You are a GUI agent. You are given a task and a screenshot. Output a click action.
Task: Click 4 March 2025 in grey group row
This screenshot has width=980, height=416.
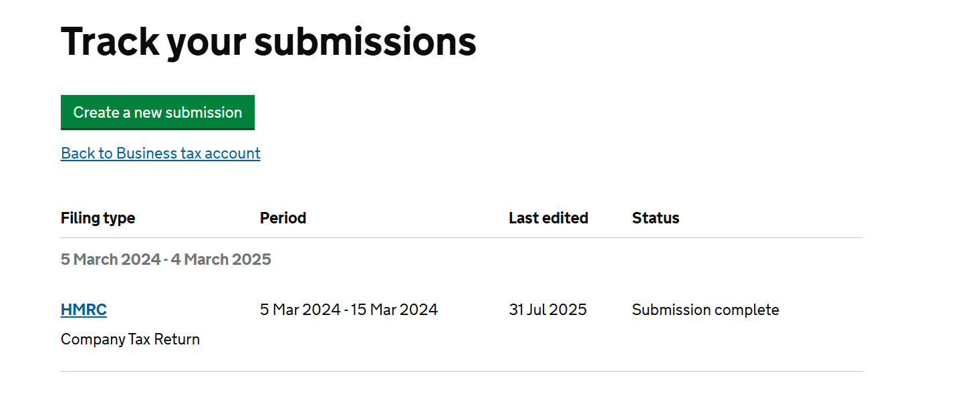point(221,259)
